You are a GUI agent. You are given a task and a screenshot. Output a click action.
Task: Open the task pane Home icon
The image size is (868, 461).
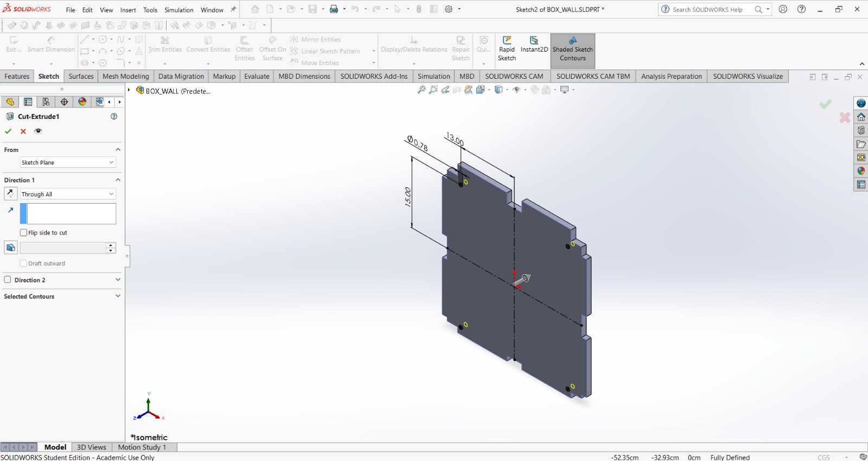coord(861,117)
